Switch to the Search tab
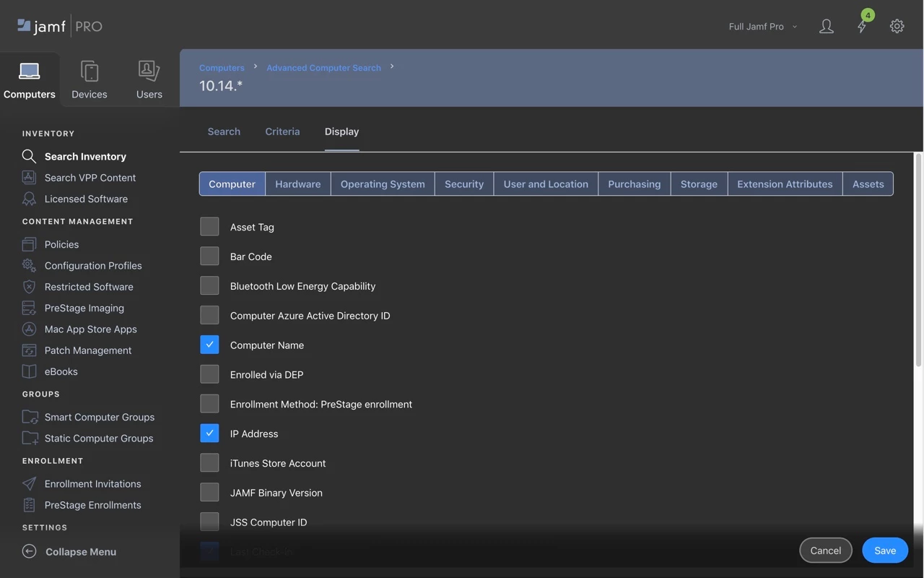The width and height of the screenshot is (924, 578). 224,131
